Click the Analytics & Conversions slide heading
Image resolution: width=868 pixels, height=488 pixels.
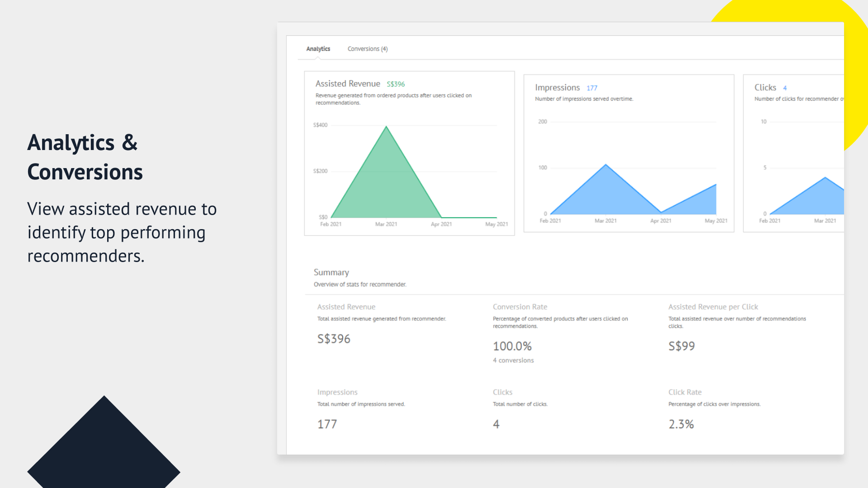click(85, 157)
